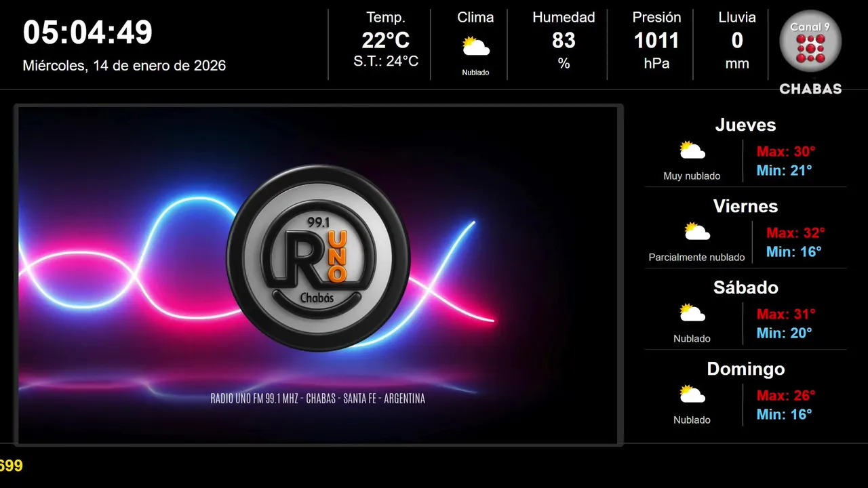Click the S.T.: 24°C reading

(x=386, y=61)
